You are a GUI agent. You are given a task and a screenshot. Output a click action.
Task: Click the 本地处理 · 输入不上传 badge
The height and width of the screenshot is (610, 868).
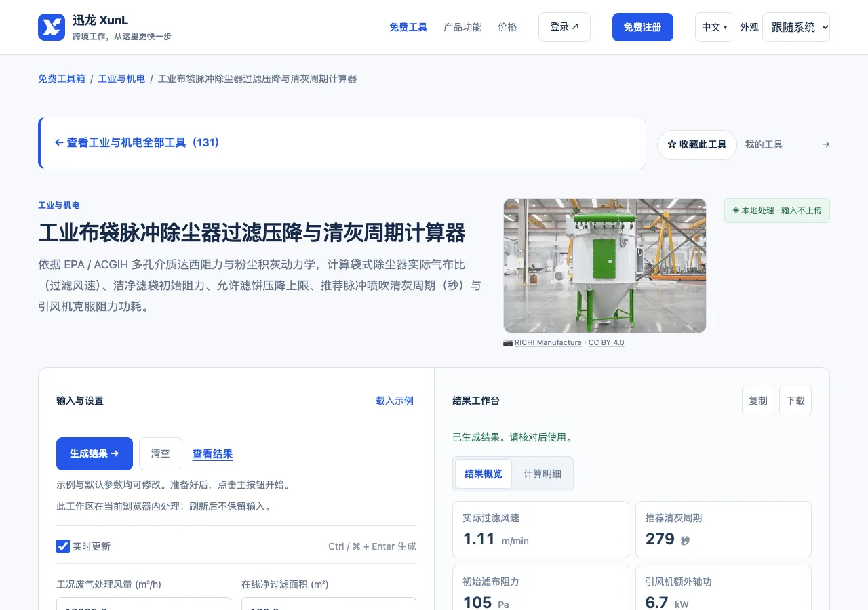click(777, 211)
